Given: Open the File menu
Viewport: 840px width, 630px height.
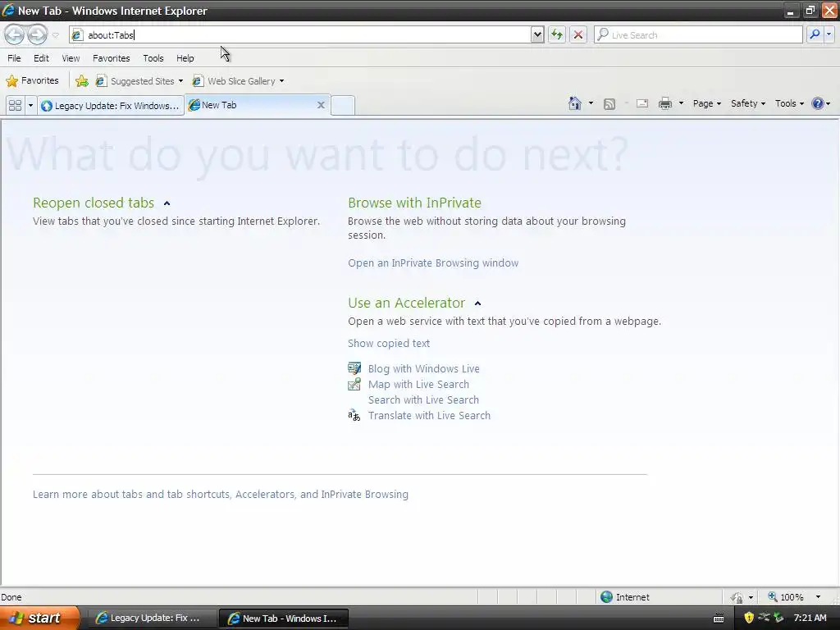Looking at the screenshot, I should [15, 58].
